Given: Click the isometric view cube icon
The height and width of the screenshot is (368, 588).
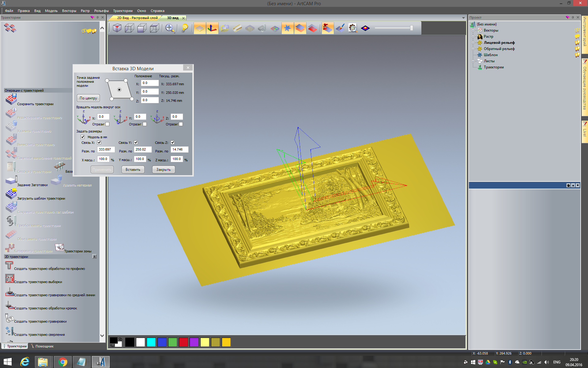Looking at the screenshot, I should pos(117,28).
